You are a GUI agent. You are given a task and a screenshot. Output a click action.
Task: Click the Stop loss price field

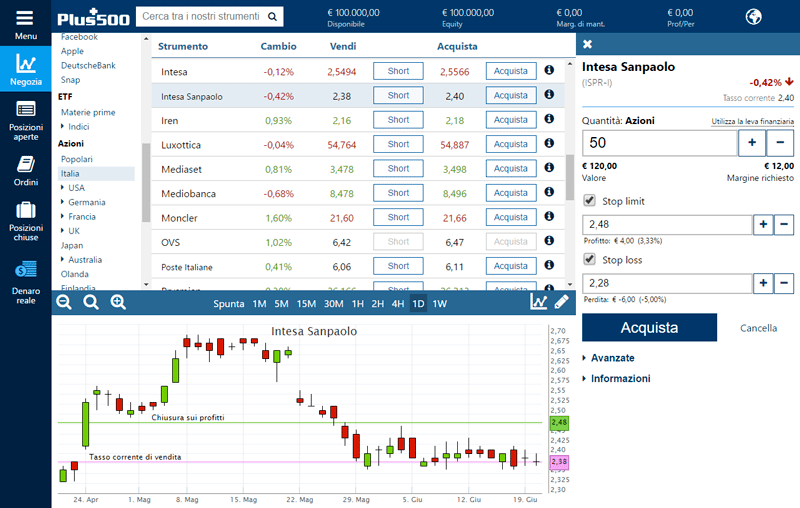click(667, 283)
